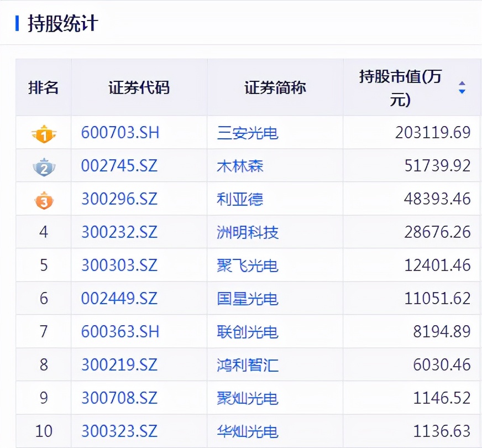Open stock code 300232.SZ
Screen dimensions: 482x448
click(119, 232)
